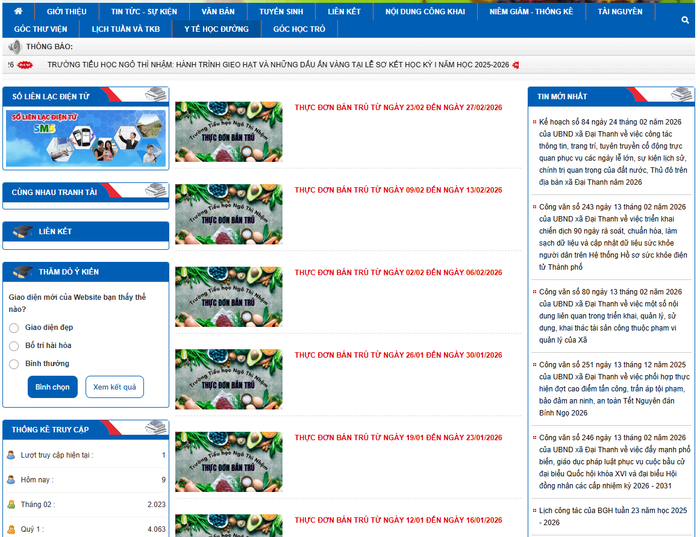Open the search magnifier icon
Image resolution: width=700 pixels, height=537 pixels.
(685, 20)
